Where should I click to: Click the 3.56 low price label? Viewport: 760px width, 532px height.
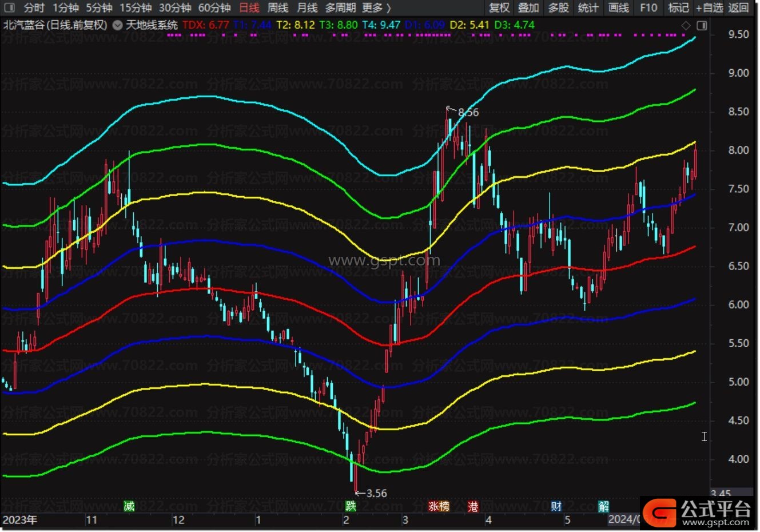pos(376,493)
